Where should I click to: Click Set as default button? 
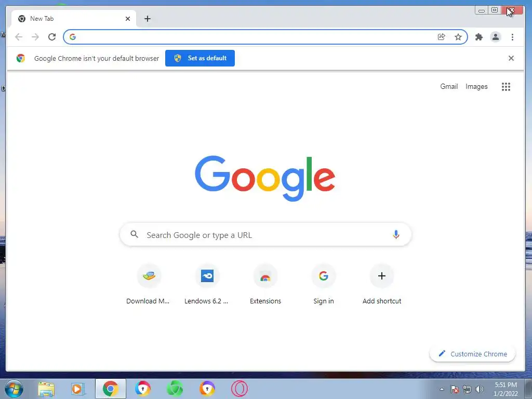pyautogui.click(x=200, y=58)
